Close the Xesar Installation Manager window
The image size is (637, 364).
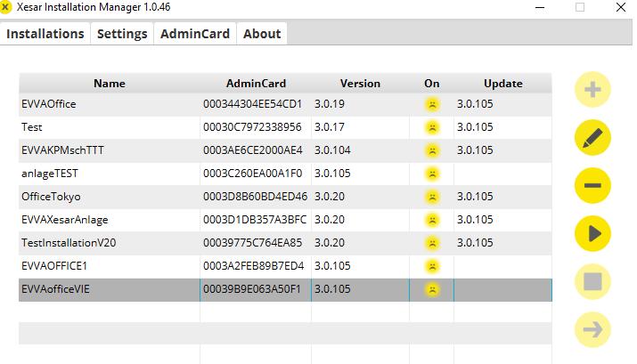click(620, 7)
